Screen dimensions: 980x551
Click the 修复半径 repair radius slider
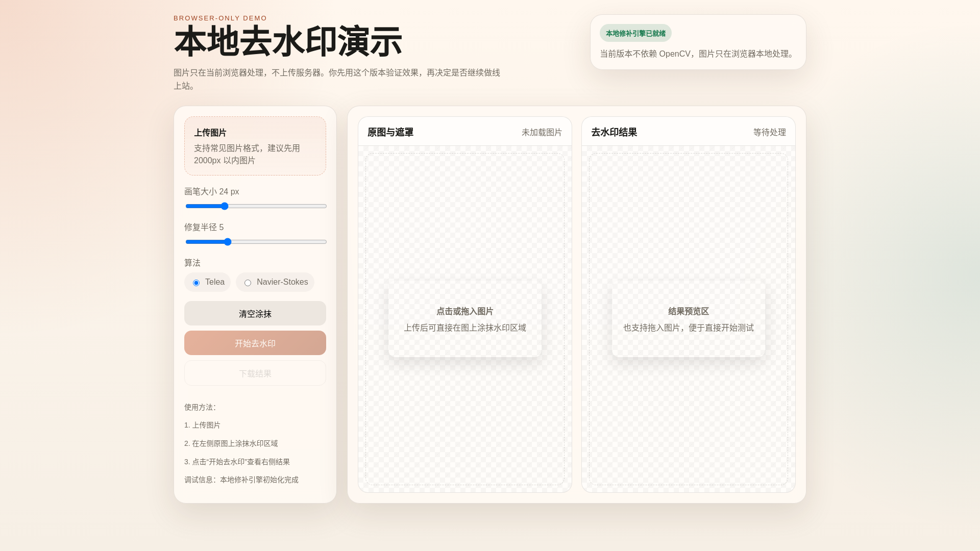[x=256, y=242]
